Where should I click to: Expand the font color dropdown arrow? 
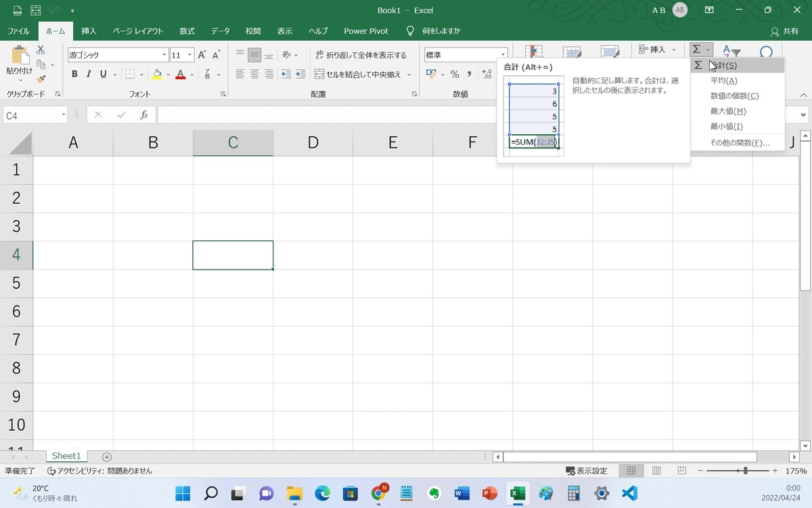pyautogui.click(x=191, y=75)
